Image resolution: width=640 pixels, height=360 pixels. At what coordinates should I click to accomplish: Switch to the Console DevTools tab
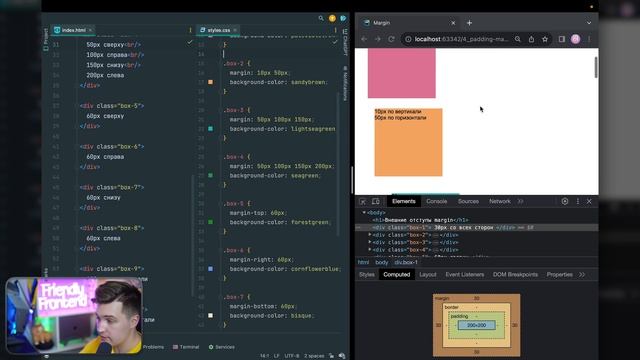point(437,202)
